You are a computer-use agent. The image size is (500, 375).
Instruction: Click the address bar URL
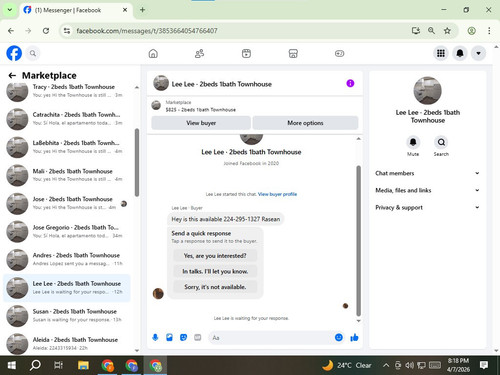147,31
